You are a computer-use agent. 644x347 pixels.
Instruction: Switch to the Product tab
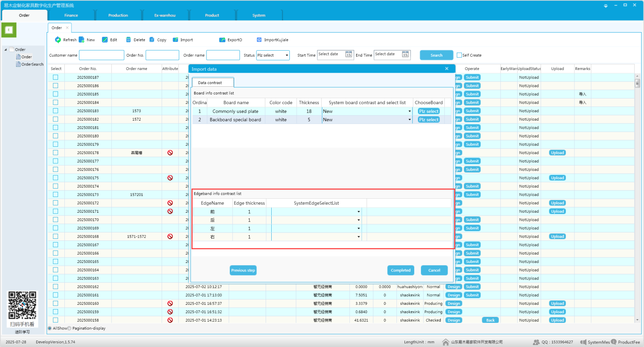[212, 15]
